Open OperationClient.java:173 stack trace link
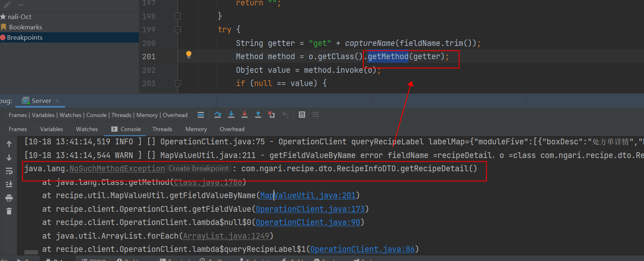644x261 pixels. pos(310,209)
